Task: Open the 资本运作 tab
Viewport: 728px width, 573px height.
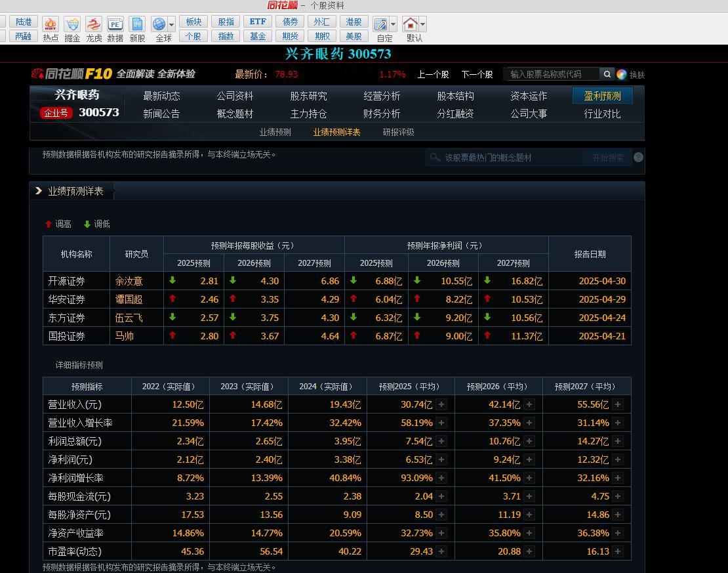Action: click(x=529, y=96)
